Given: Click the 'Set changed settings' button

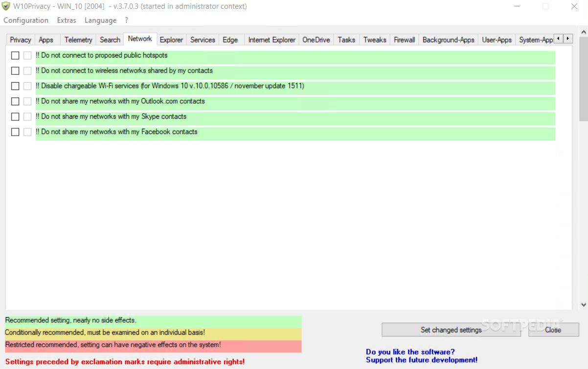Looking at the screenshot, I should pos(451,330).
